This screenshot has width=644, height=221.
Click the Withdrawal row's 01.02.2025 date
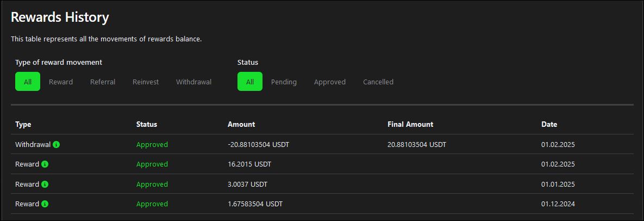(558, 144)
